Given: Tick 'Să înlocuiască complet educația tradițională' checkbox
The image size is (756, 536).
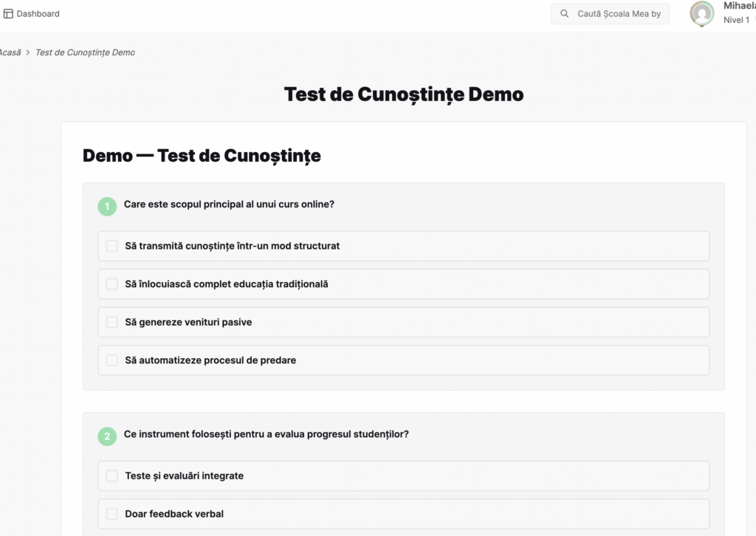Looking at the screenshot, I should tap(112, 284).
